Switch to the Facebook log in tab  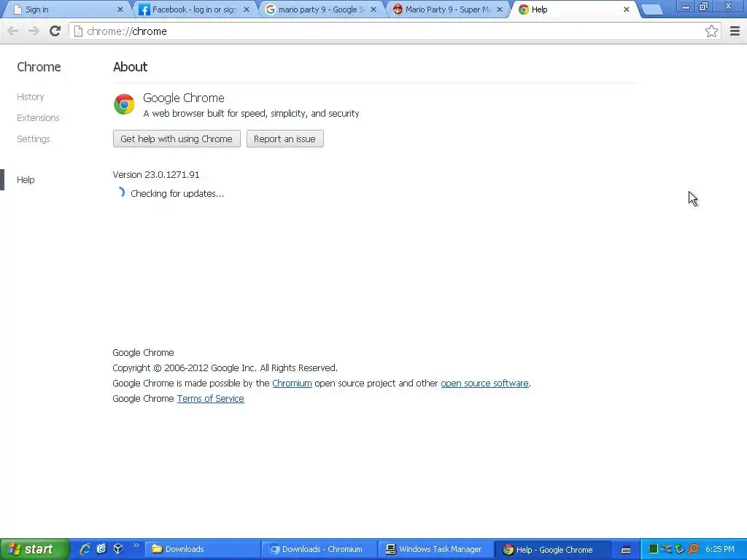coord(196,9)
